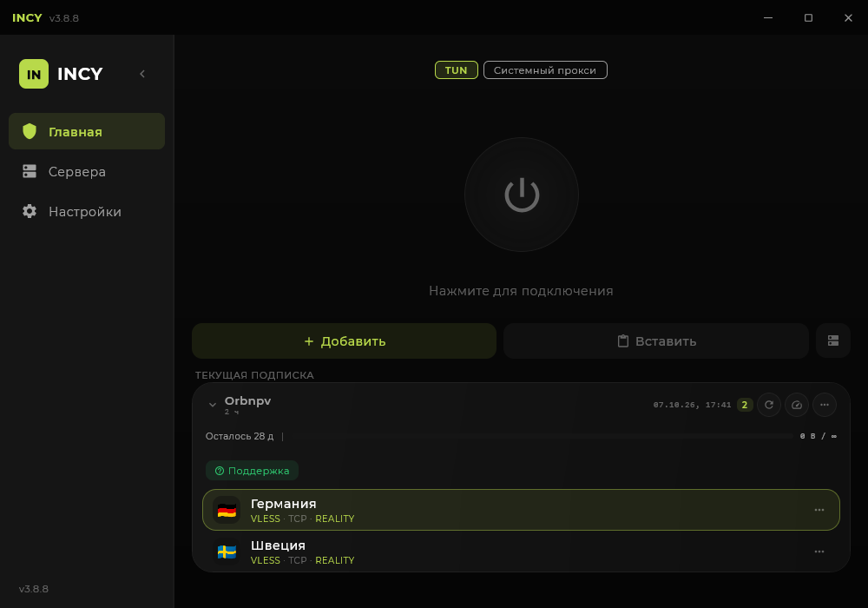The image size is (868, 608).
Task: Open options menu for Германия server
Action: click(x=819, y=510)
